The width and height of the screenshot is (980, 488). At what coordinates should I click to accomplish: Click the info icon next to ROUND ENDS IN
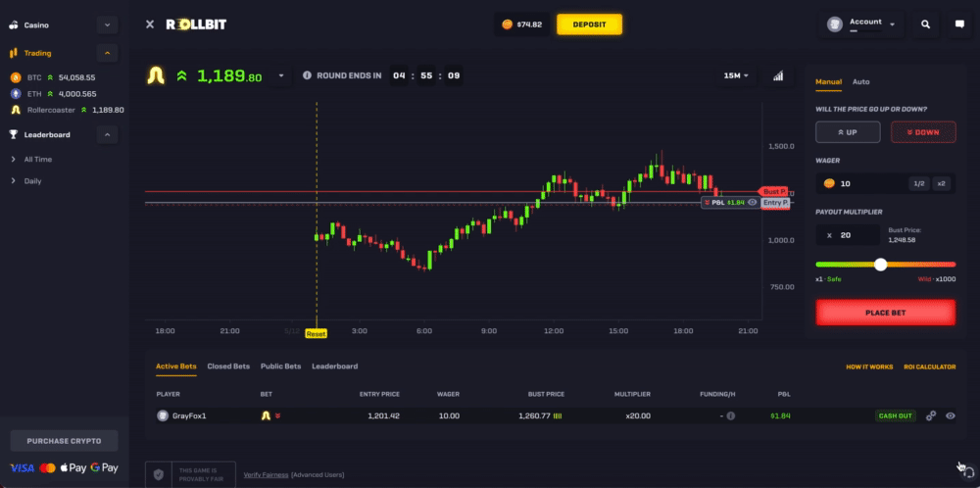coord(307,75)
